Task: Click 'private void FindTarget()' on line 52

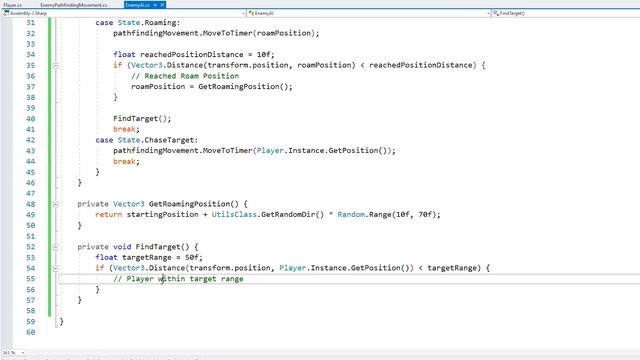Action: pos(133,247)
